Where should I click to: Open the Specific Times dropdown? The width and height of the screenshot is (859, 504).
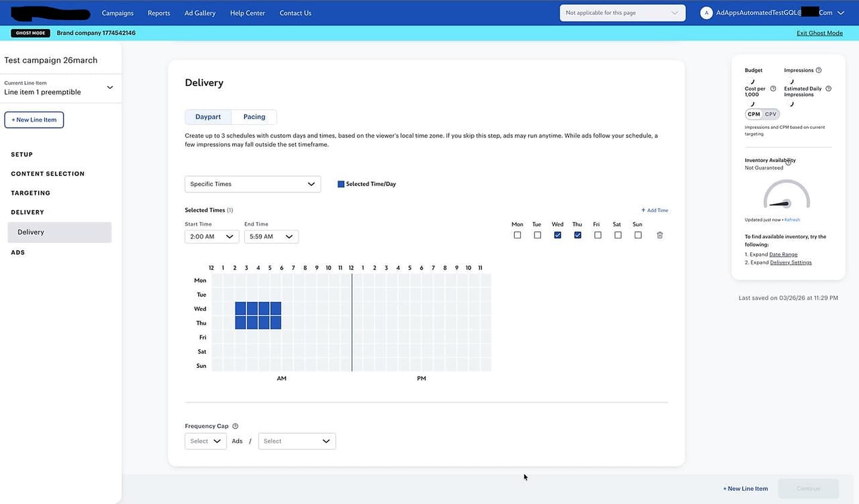coord(252,184)
